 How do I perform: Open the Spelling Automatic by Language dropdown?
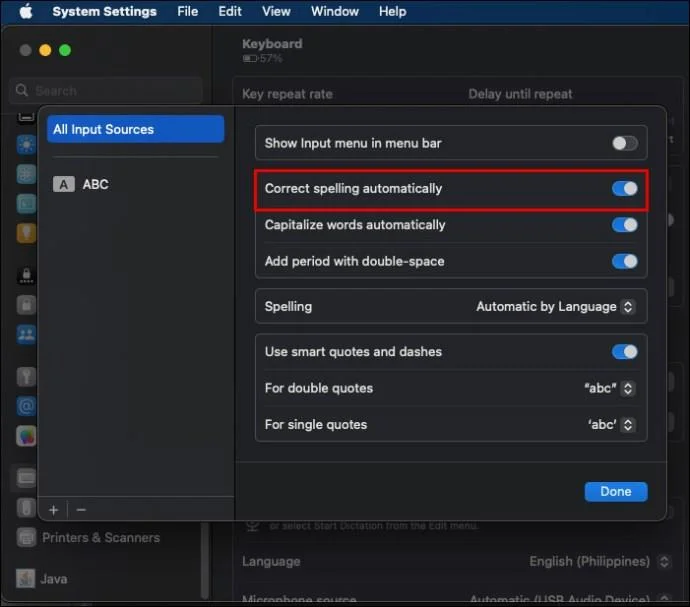tap(555, 306)
